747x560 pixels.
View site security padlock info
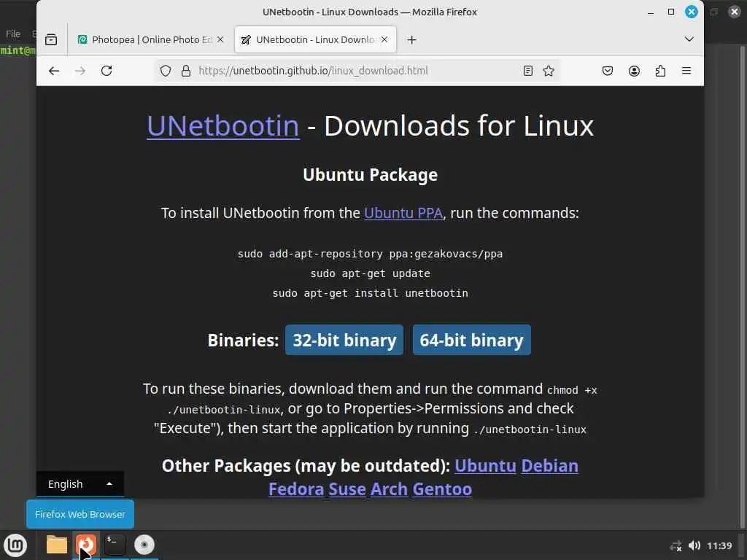click(x=186, y=71)
